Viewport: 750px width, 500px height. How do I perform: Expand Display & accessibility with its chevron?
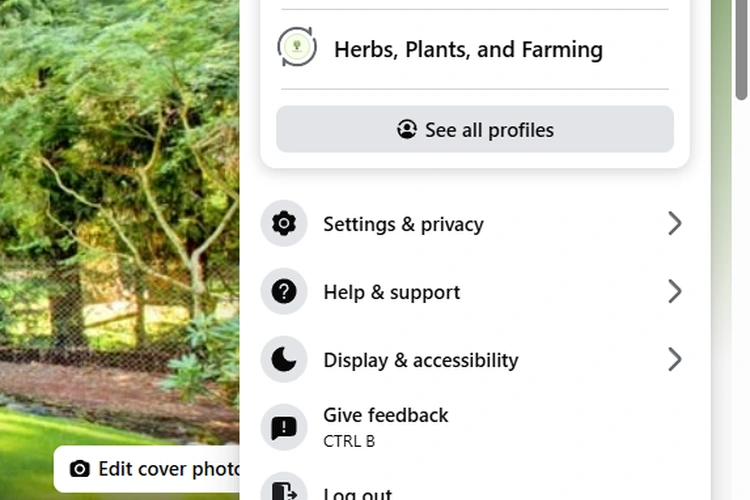tap(675, 359)
